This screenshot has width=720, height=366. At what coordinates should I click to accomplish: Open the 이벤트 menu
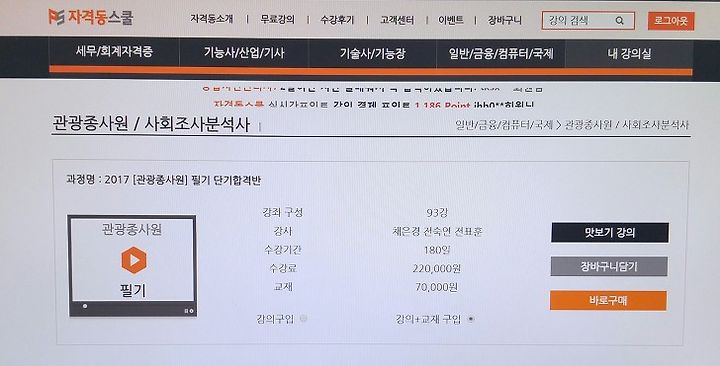[451, 21]
